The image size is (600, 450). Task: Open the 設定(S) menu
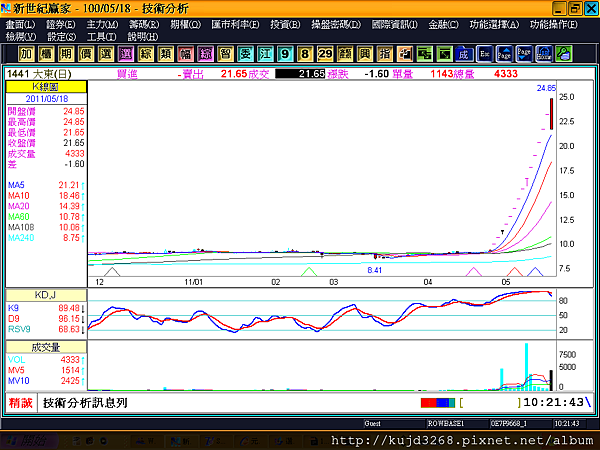(x=61, y=37)
